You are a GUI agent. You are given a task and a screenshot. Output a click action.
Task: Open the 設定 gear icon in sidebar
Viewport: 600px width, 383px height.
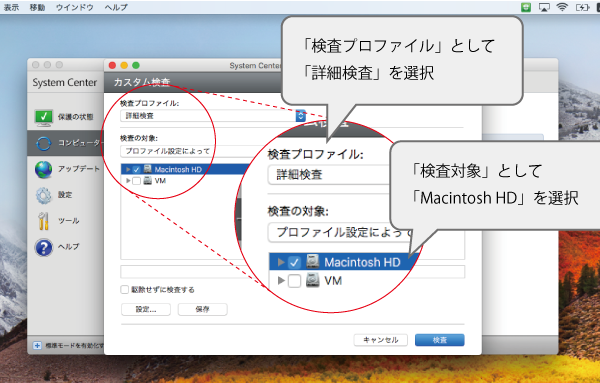click(44, 195)
